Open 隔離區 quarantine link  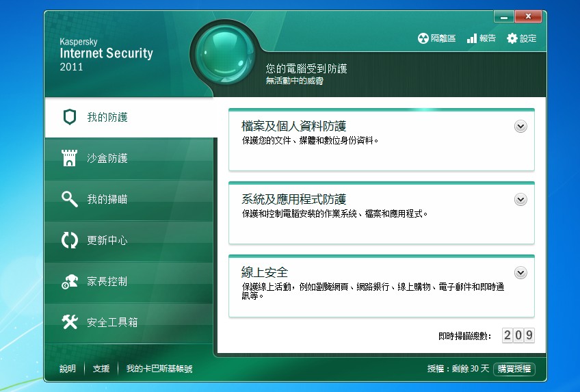click(x=437, y=38)
